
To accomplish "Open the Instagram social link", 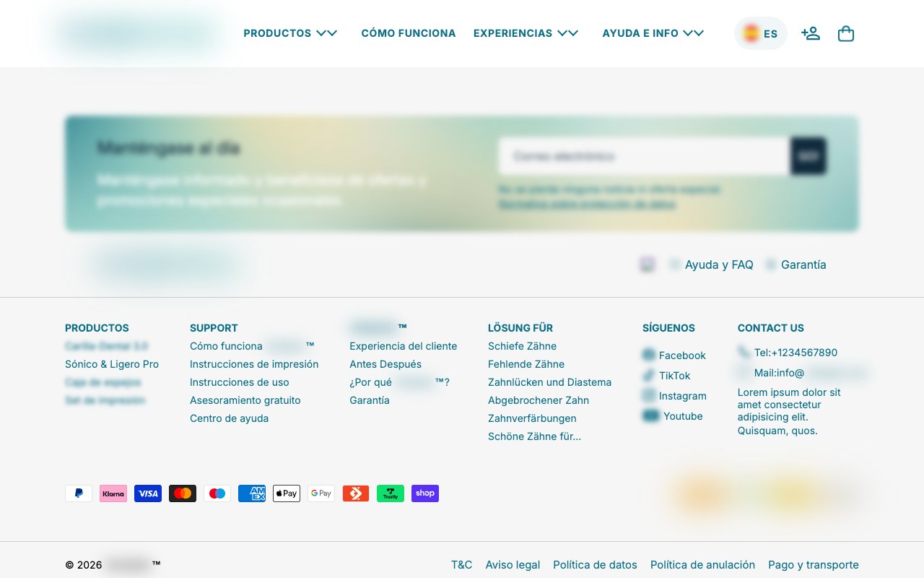I will (x=674, y=396).
